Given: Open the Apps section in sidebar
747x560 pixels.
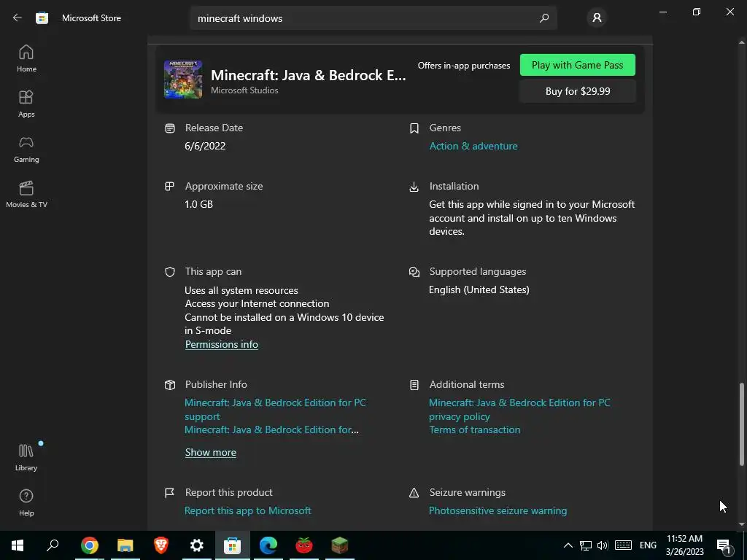Looking at the screenshot, I should [26, 104].
